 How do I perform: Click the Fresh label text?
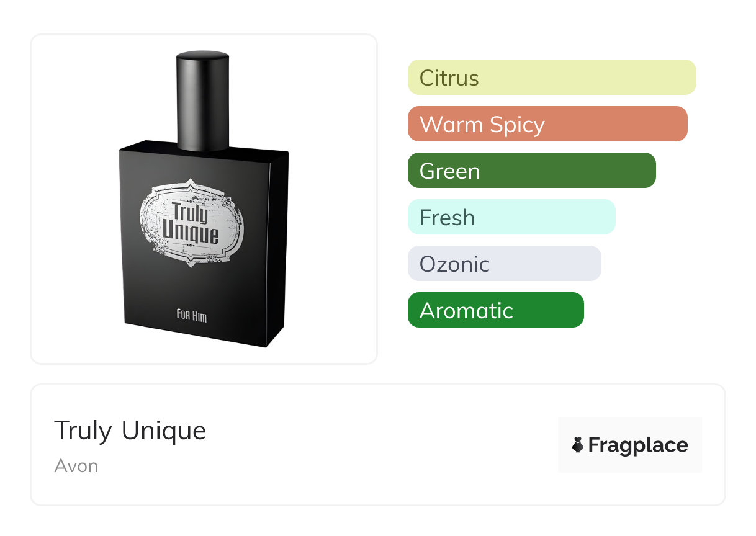(448, 218)
